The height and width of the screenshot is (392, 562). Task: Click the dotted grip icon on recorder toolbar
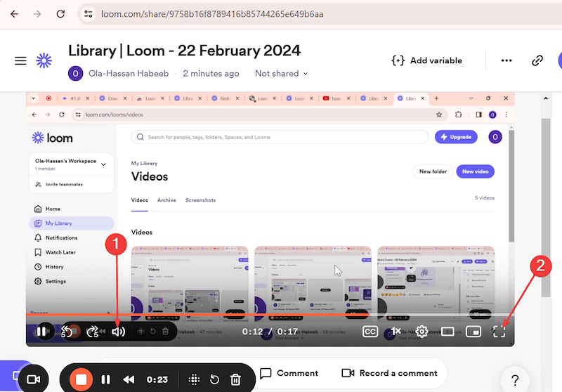point(194,379)
